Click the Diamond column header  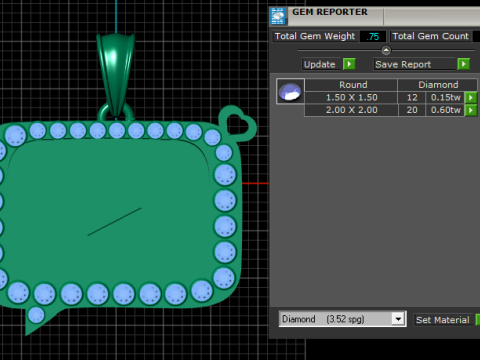coord(438,85)
